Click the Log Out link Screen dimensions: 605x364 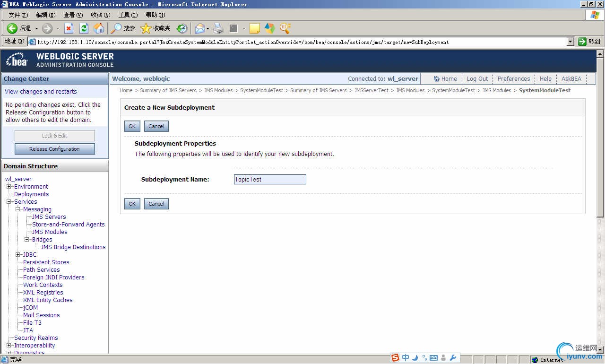pyautogui.click(x=477, y=79)
